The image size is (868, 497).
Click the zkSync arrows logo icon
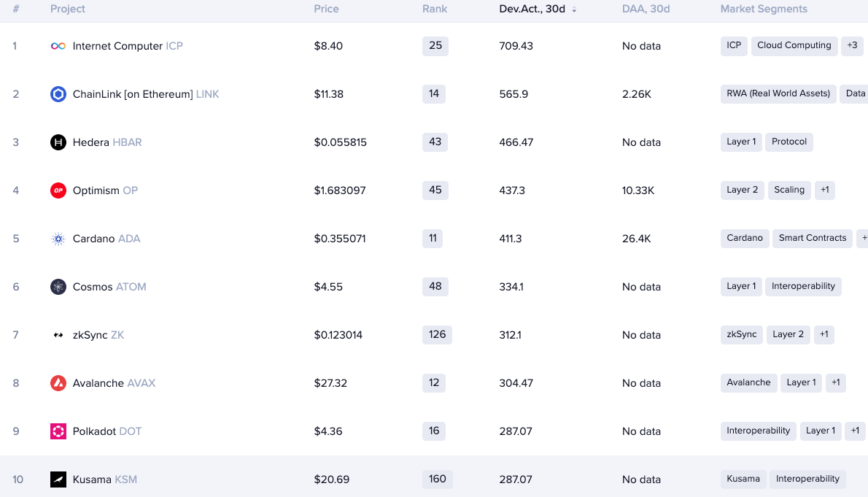(x=58, y=335)
